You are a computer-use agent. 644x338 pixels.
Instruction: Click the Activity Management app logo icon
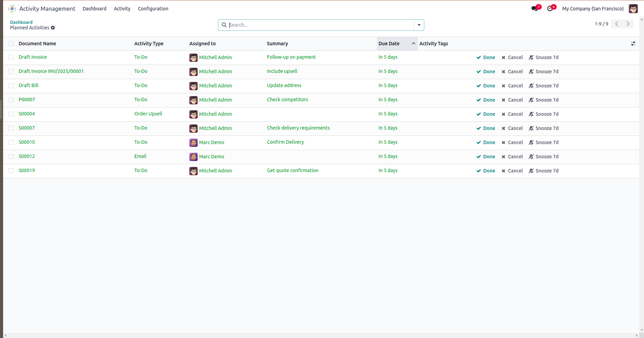pos(12,9)
